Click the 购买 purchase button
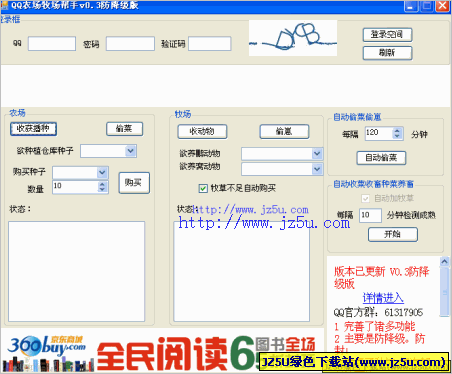452x374 pixels. coord(134,183)
